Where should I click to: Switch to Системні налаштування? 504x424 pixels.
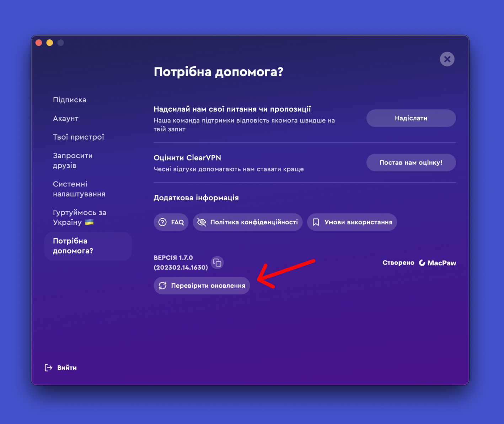pyautogui.click(x=79, y=189)
